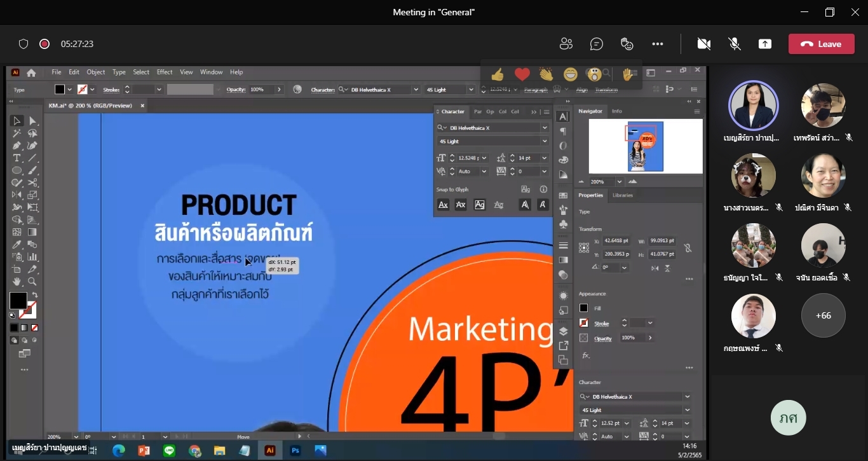The height and width of the screenshot is (461, 868).
Task: Click Stroke swatch in Properties Appearance
Action: [x=584, y=323]
